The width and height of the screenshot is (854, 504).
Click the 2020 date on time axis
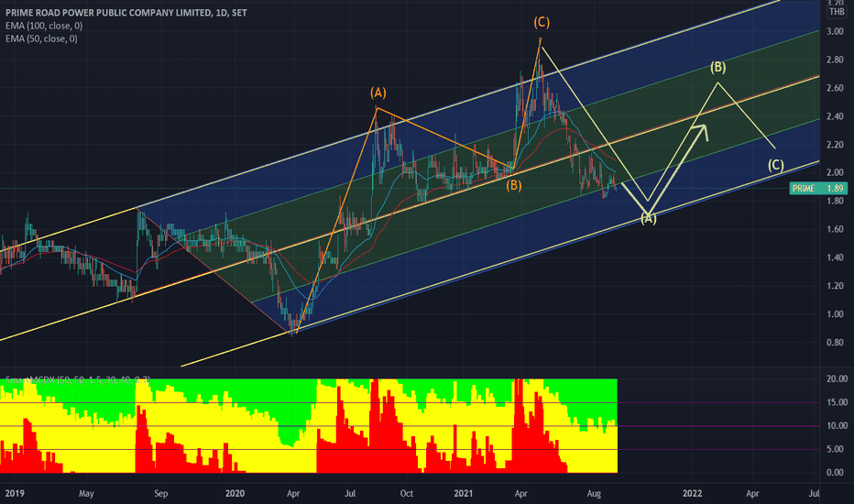point(235,494)
